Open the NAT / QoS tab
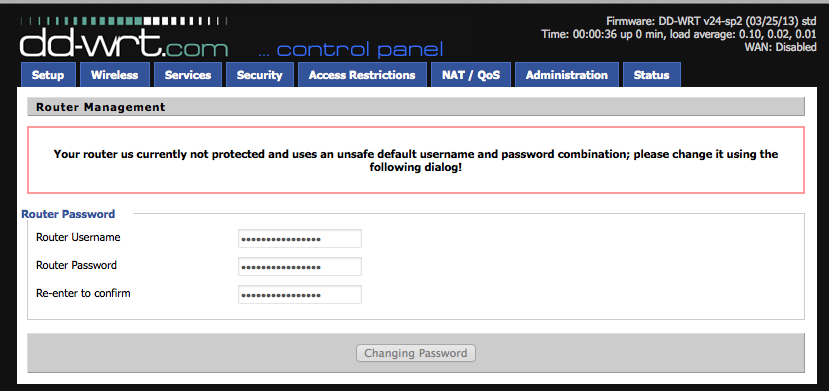 tap(471, 75)
